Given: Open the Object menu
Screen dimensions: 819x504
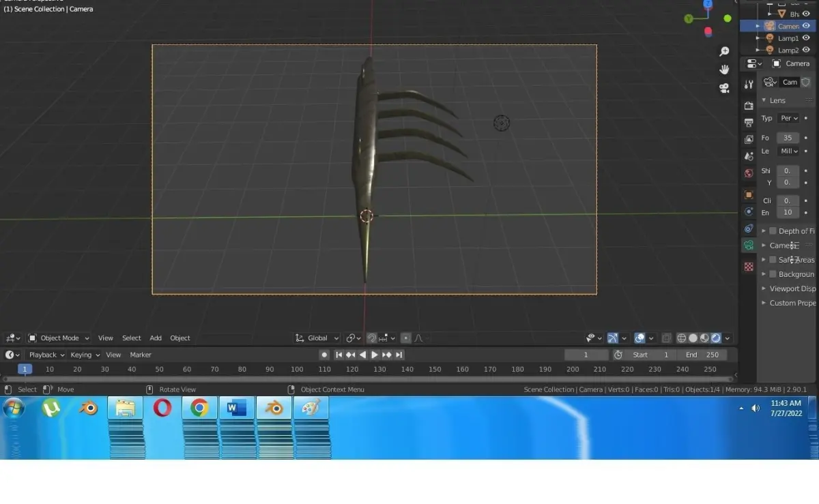Looking at the screenshot, I should (180, 338).
